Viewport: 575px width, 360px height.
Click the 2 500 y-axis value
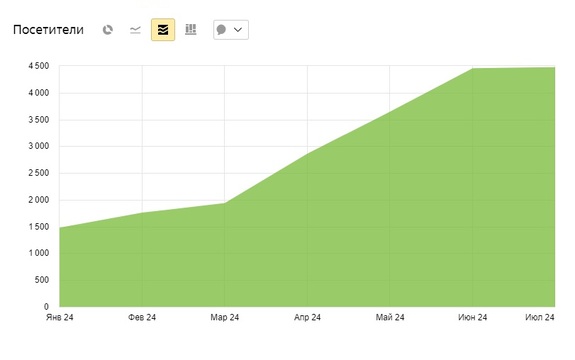39,173
